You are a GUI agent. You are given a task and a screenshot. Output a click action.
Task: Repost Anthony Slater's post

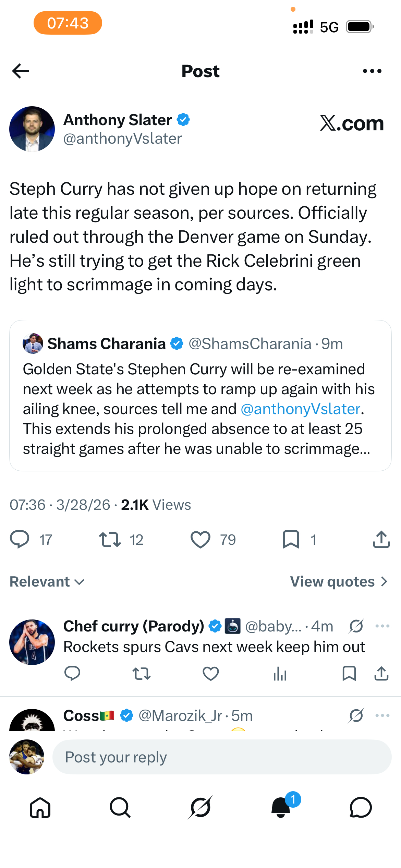110,540
